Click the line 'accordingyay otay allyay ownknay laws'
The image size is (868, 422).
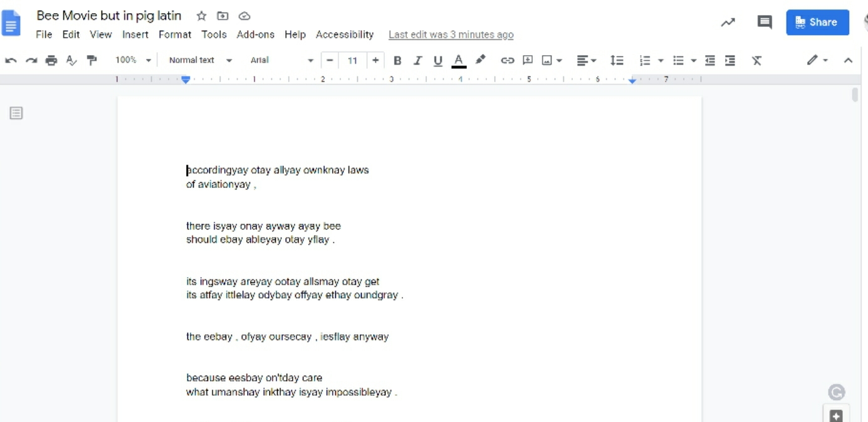click(x=278, y=170)
